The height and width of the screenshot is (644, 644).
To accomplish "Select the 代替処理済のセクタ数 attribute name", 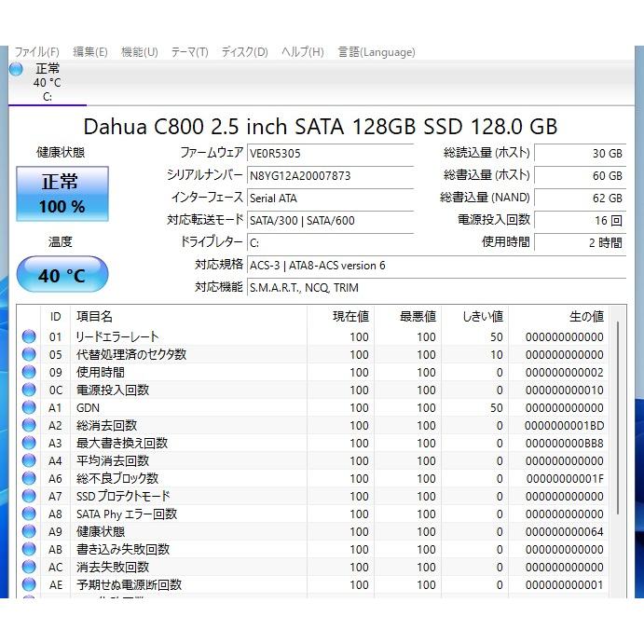I will coord(131,354).
